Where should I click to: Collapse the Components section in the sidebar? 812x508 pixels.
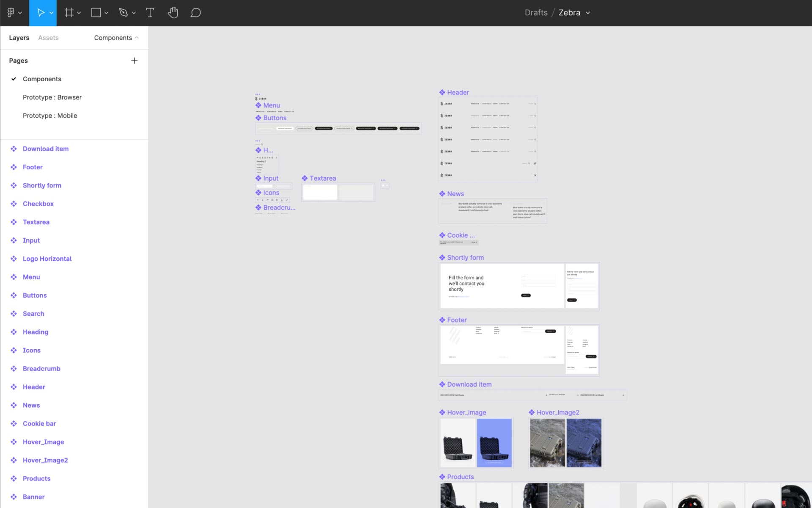[136, 37]
